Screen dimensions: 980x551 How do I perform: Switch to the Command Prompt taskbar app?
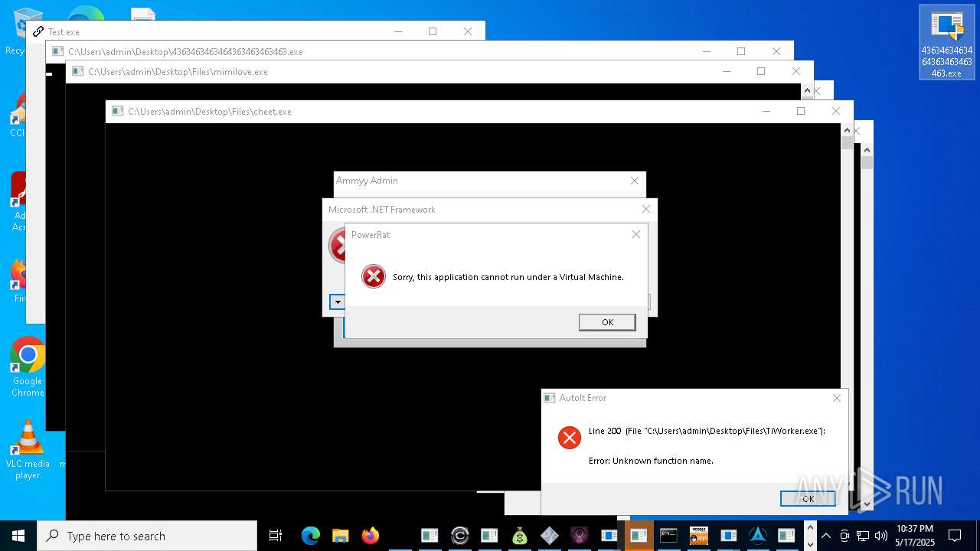[x=668, y=536]
